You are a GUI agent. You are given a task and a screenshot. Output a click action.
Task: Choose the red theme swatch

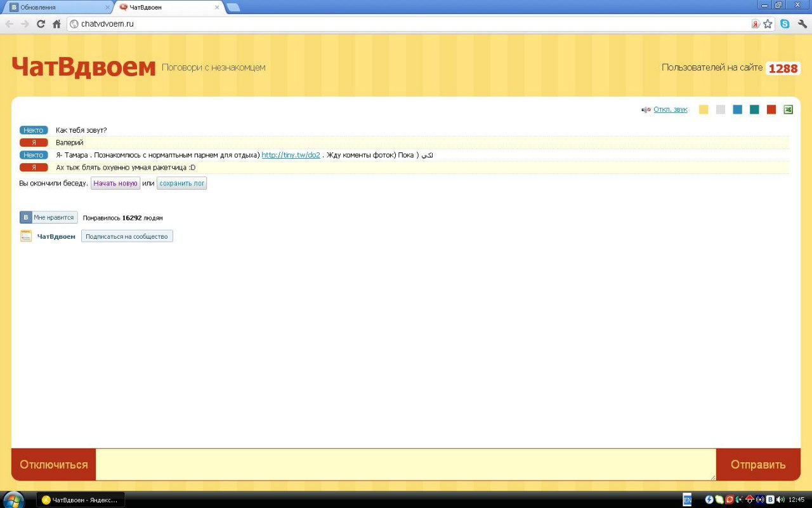tap(771, 109)
